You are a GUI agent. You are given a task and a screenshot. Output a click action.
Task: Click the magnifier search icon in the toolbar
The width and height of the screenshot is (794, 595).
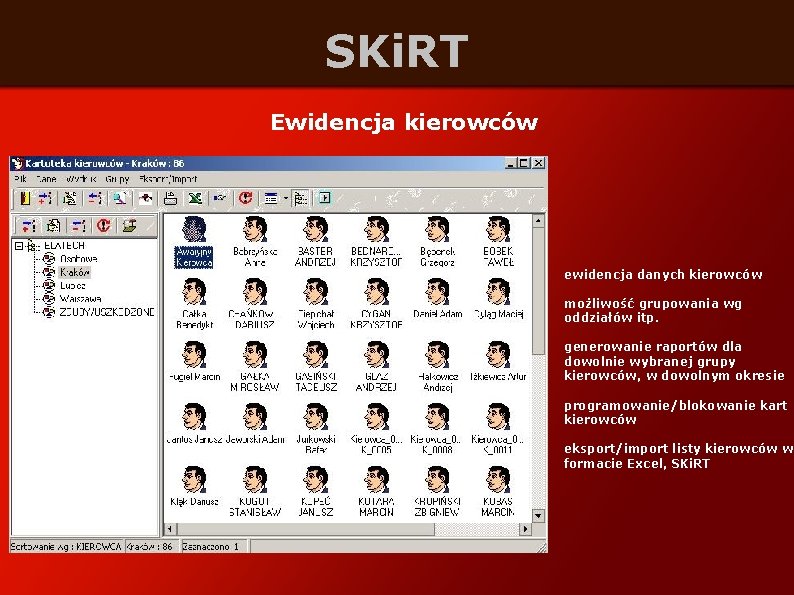[x=120, y=198]
